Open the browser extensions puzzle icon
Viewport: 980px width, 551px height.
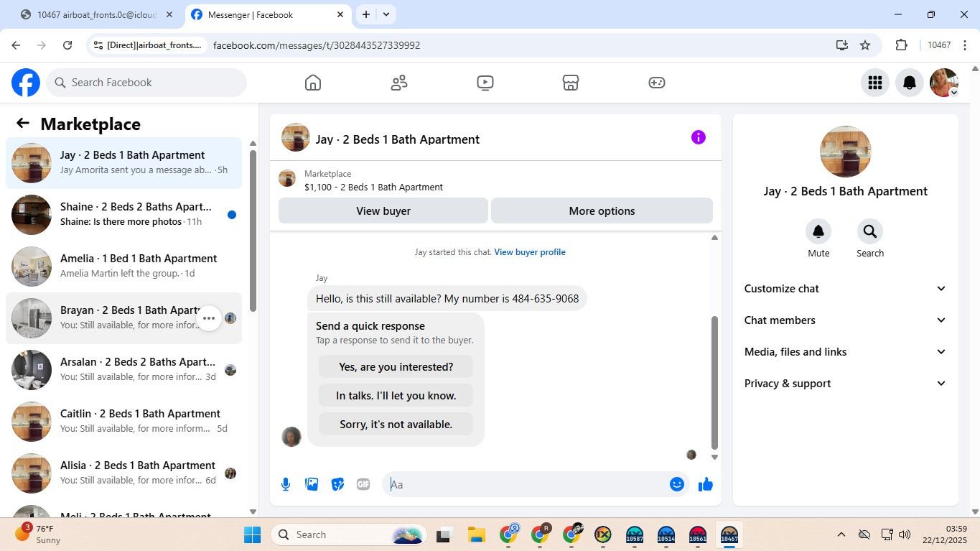tap(902, 45)
